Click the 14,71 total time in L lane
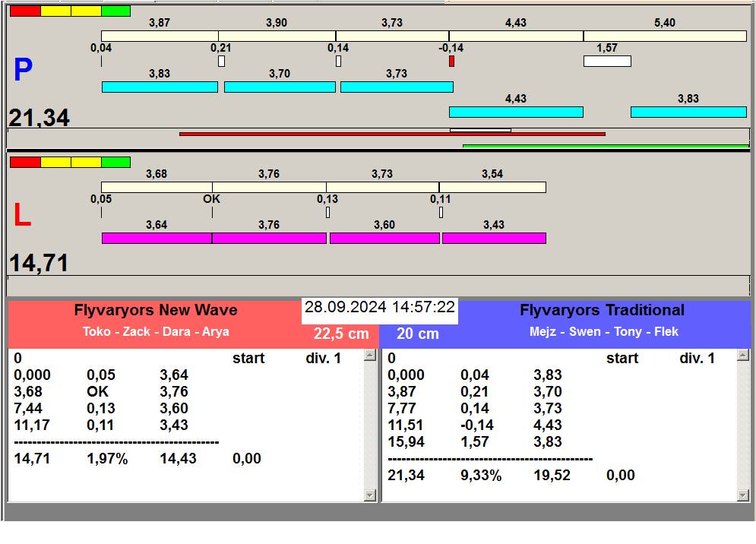 tap(39, 263)
